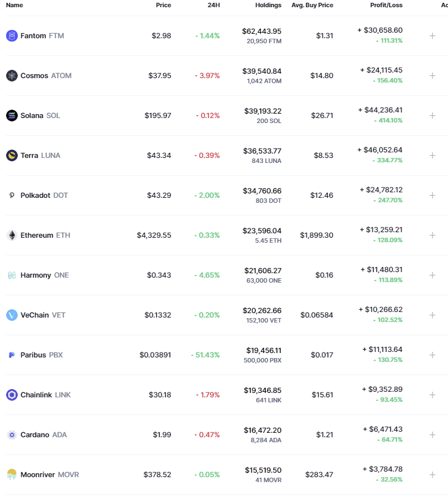
Task: Click the Terra LUNA coin logo
Action: click(12, 155)
